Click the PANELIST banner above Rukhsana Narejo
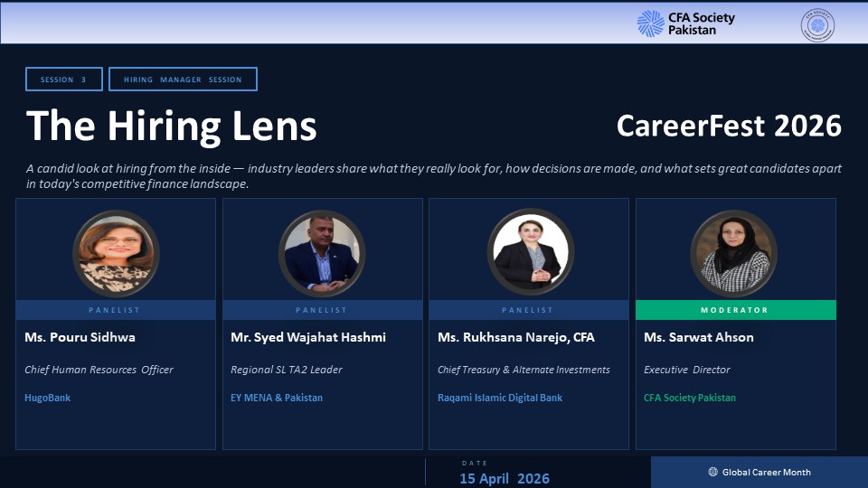868x488 pixels. pyautogui.click(x=529, y=310)
